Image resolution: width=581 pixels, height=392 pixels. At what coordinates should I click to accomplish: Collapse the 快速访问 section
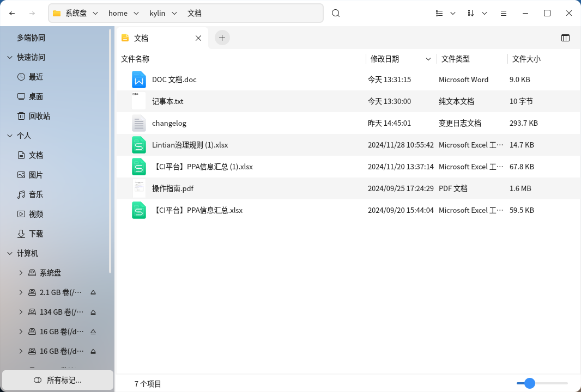tap(10, 57)
